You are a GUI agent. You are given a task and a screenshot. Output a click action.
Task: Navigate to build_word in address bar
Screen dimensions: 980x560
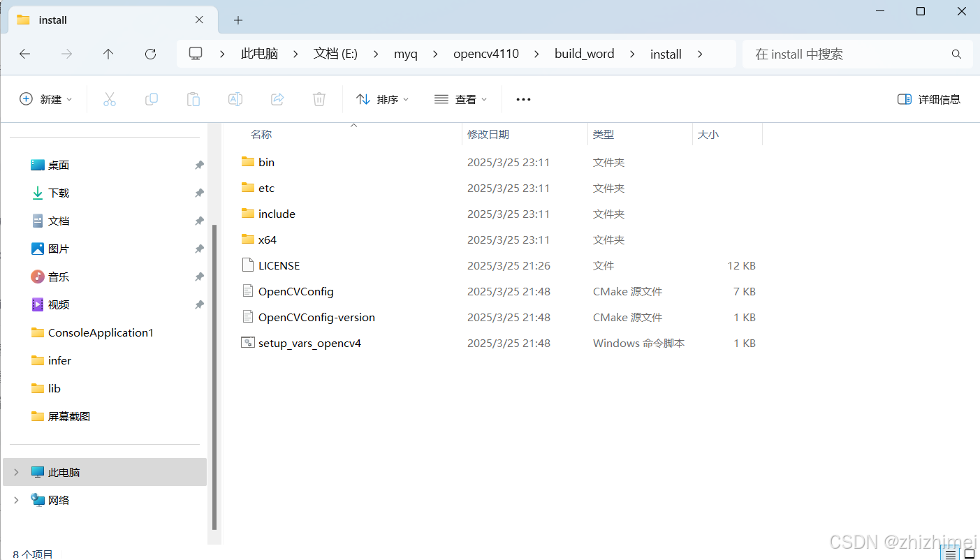click(x=585, y=54)
